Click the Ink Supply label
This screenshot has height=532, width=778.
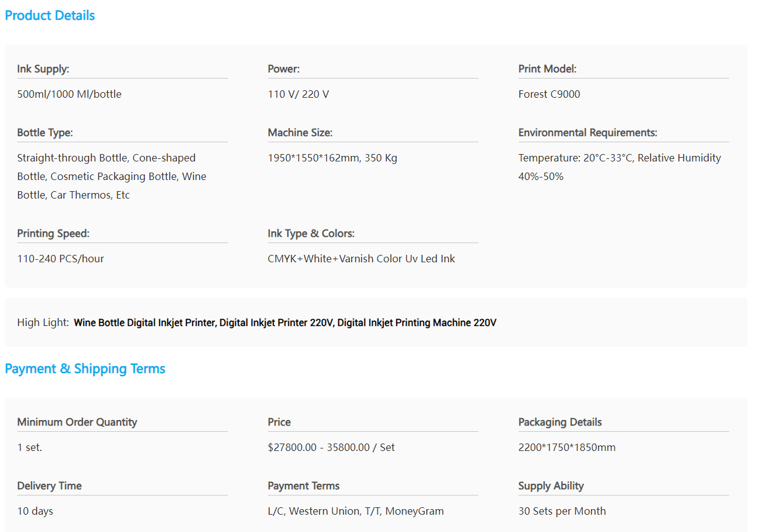[x=43, y=69]
